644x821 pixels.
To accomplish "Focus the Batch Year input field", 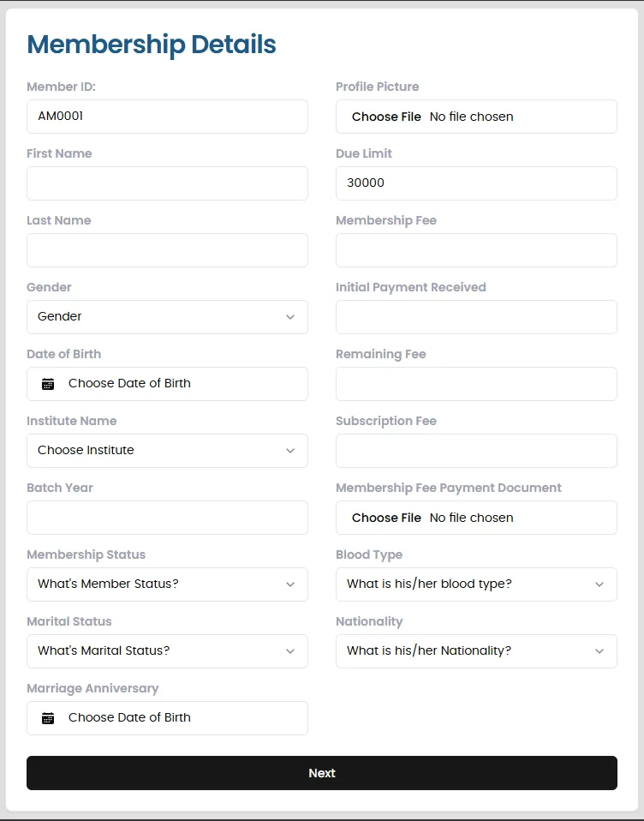I will [x=167, y=518].
